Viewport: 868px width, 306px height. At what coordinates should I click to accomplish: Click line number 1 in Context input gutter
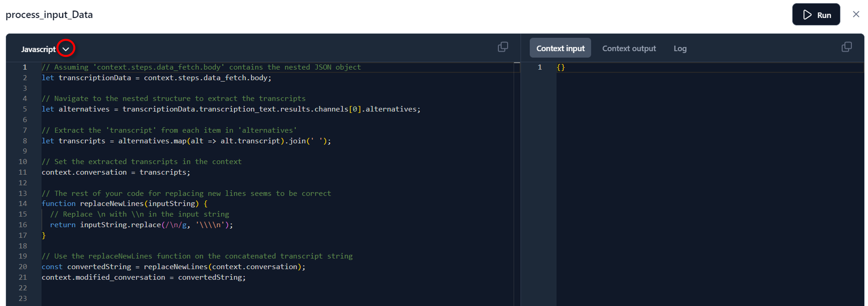point(540,67)
